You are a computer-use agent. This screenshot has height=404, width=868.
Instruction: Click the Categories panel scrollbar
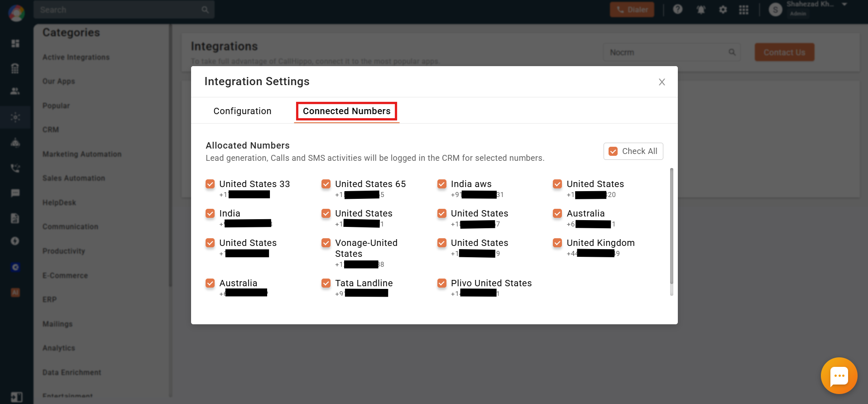170,155
